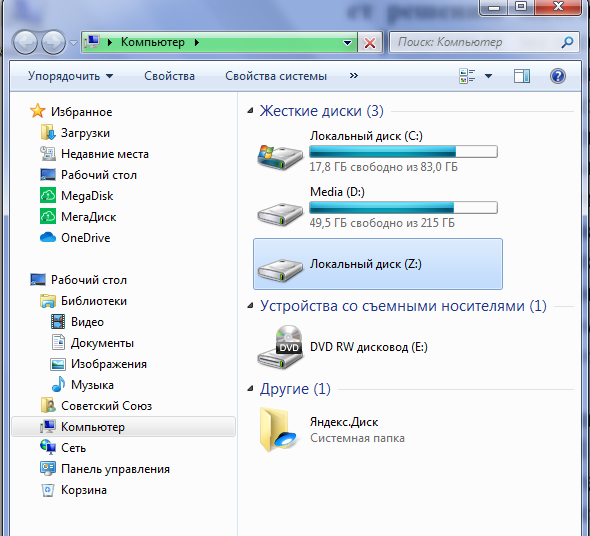Image resolution: width=590 pixels, height=536 pixels.
Task: Click the change view icon in toolbar
Action: click(x=467, y=76)
